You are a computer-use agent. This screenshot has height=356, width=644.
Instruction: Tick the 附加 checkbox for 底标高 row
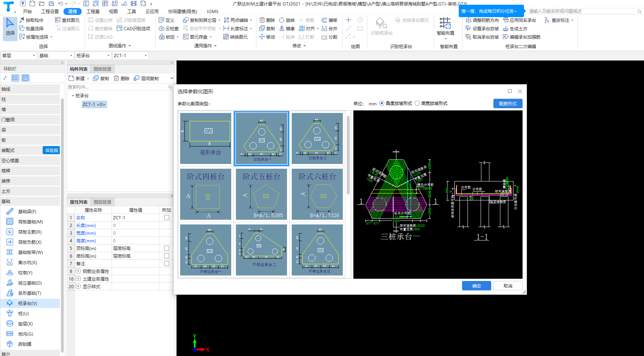(x=167, y=256)
